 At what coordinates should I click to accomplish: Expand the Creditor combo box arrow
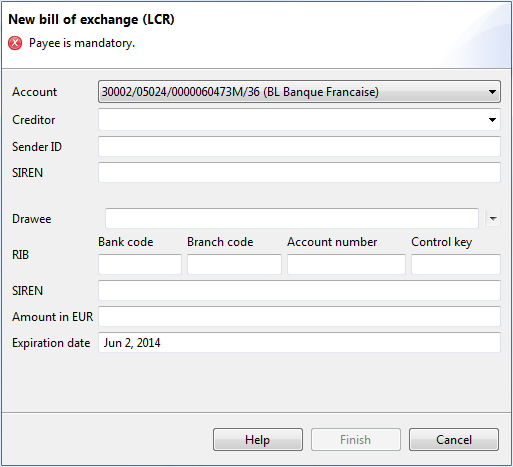click(x=492, y=120)
